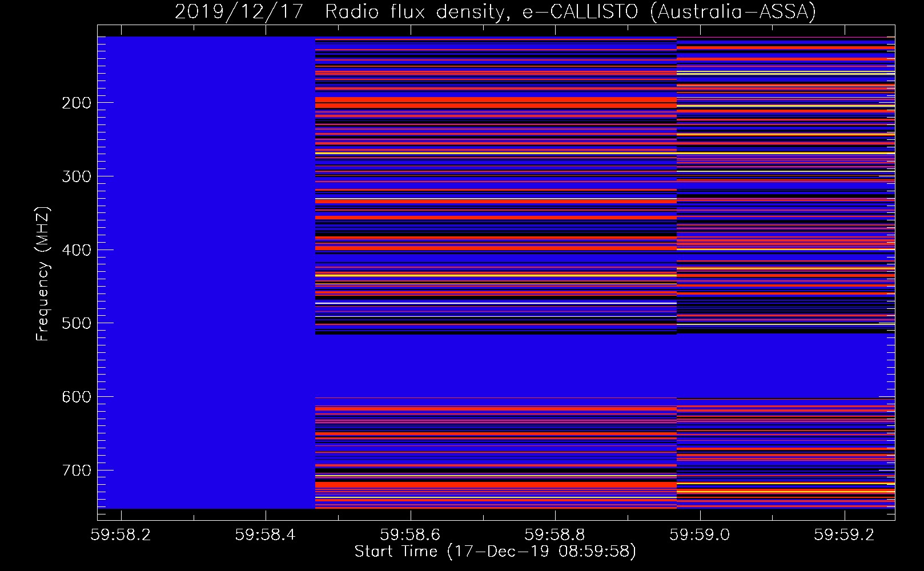This screenshot has width=924, height=571.
Task: Click the 59:58.2 time tick label
Action: pos(120,534)
